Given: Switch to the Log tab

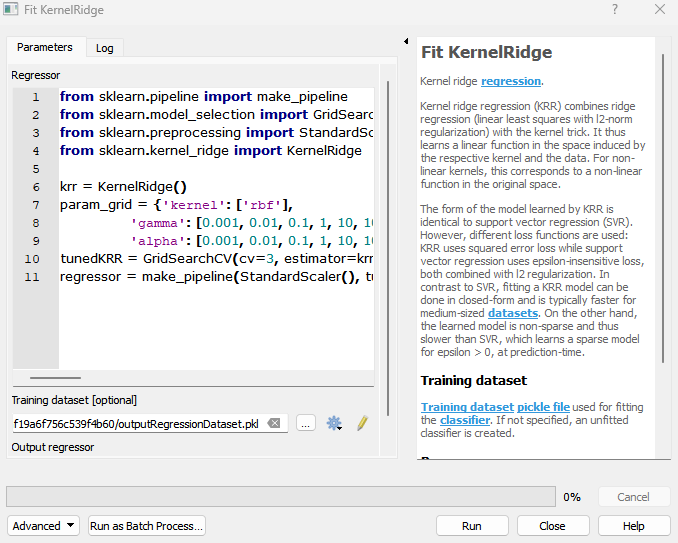Looking at the screenshot, I should pyautogui.click(x=105, y=48).
